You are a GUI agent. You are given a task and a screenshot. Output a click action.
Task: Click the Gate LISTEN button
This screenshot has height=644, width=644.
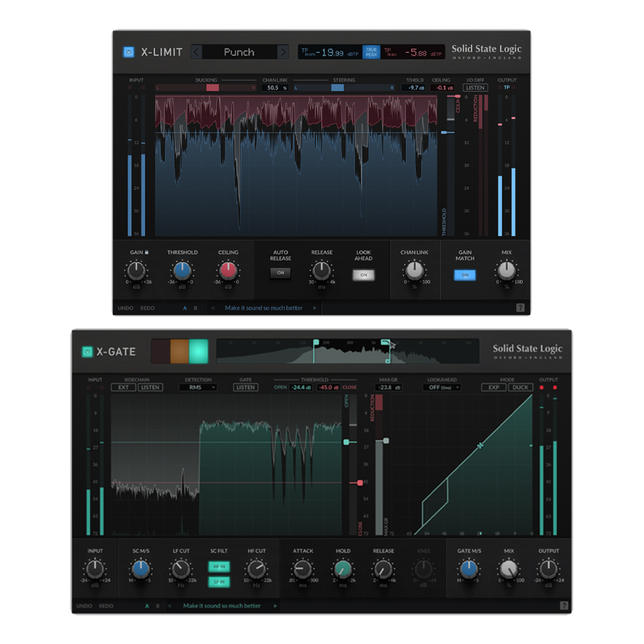coord(246,387)
